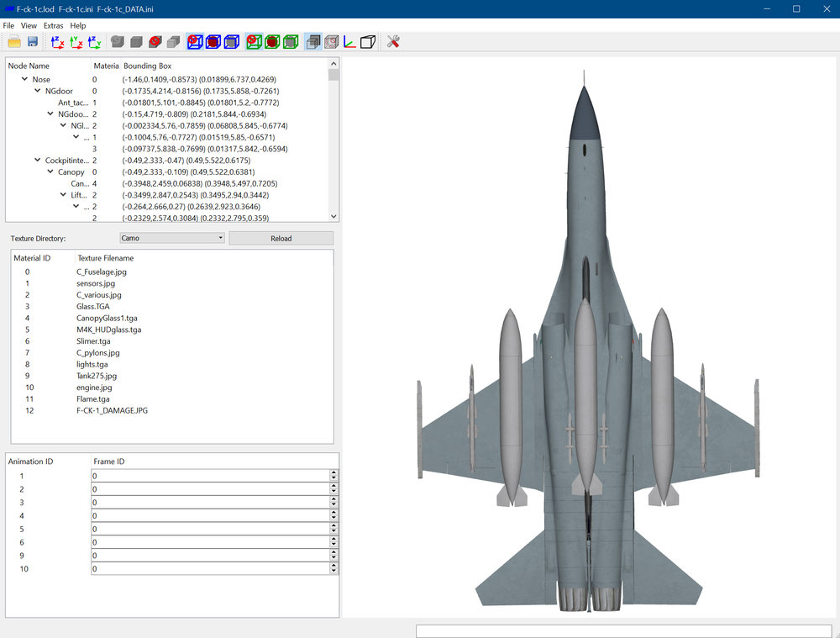Toggle the blue bounding box with red sphere
The height and width of the screenshot is (638, 840).
tap(213, 42)
